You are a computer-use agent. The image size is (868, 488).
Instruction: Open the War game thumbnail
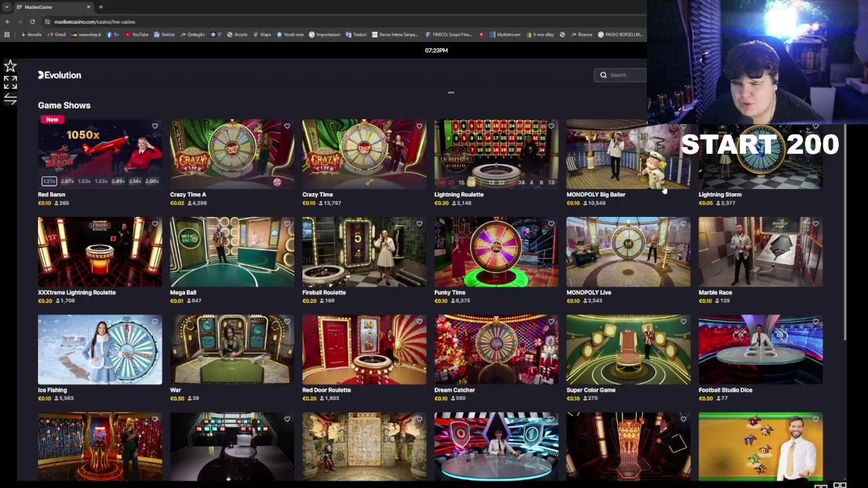[232, 350]
